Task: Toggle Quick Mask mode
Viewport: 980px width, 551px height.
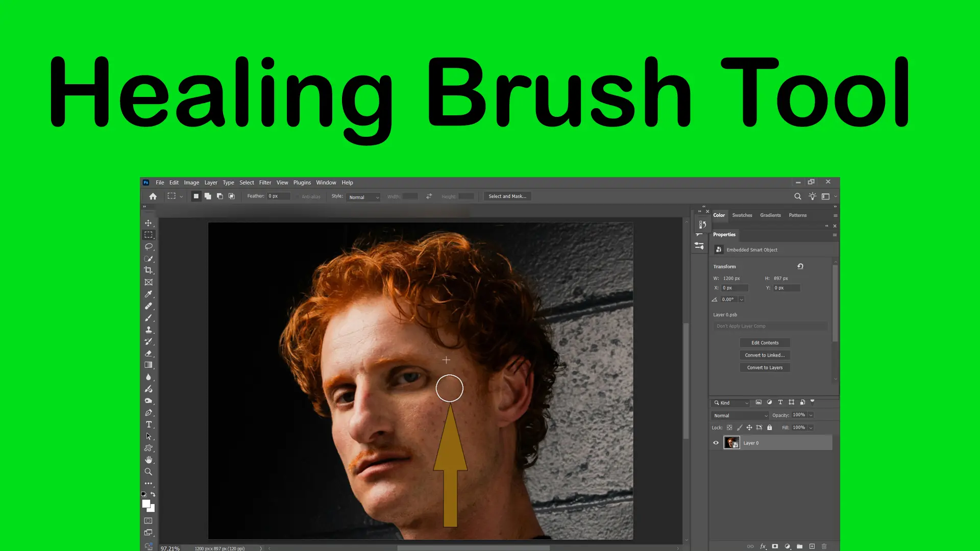Action: 149,521
